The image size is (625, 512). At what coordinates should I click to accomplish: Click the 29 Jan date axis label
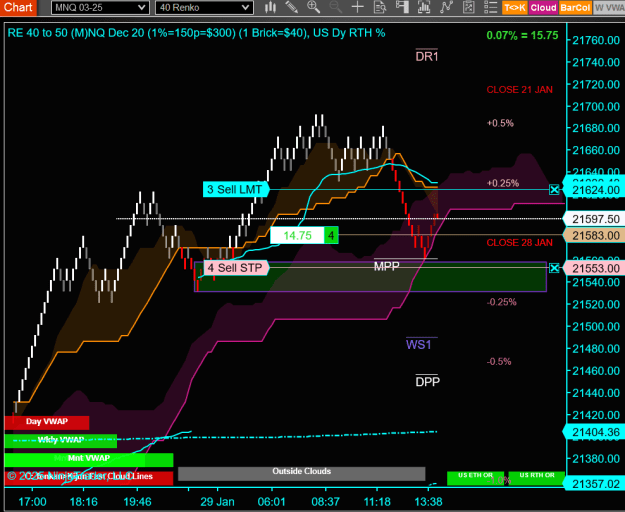click(217, 502)
